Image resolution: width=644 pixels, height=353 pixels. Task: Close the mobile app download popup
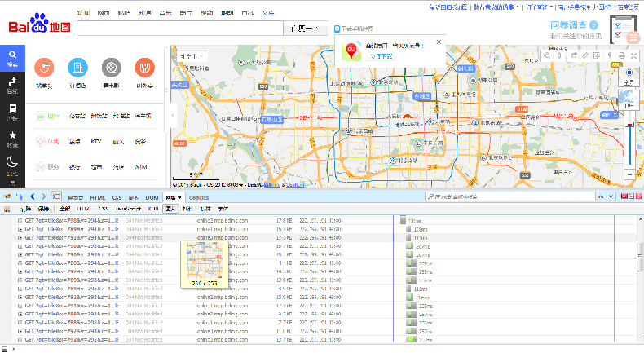[x=439, y=42]
